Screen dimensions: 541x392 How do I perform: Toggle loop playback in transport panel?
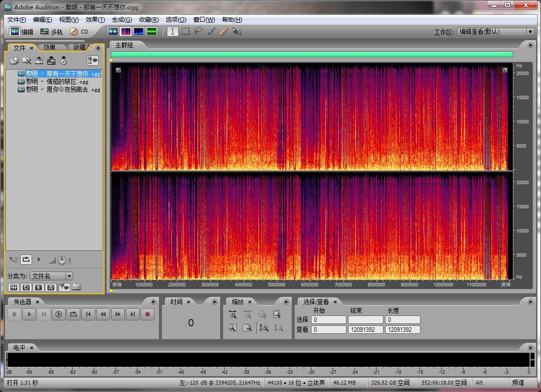click(x=74, y=314)
